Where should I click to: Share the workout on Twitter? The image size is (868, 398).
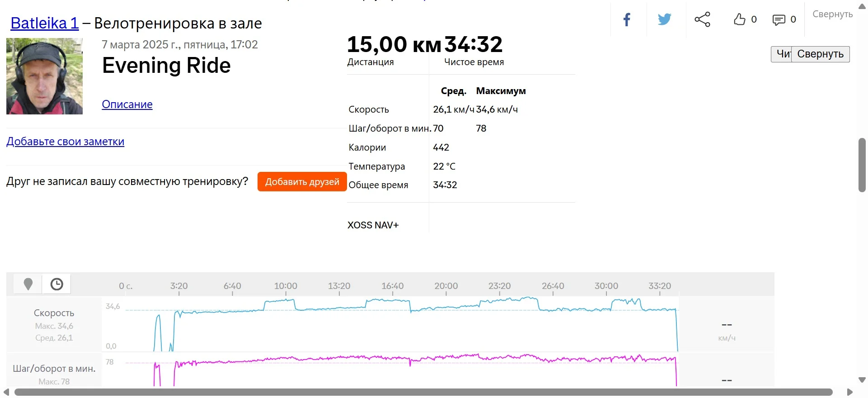[x=664, y=19]
